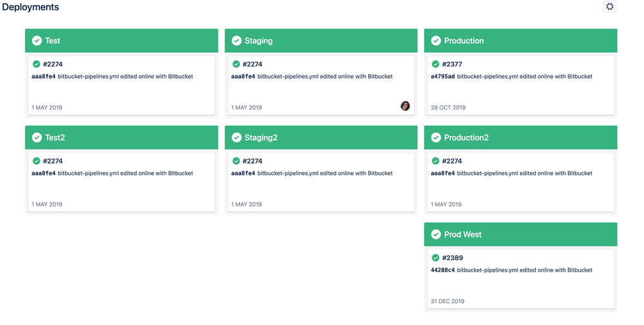644x325 pixels.
Task: Open build #2274 in Test2 card
Action: 53,161
